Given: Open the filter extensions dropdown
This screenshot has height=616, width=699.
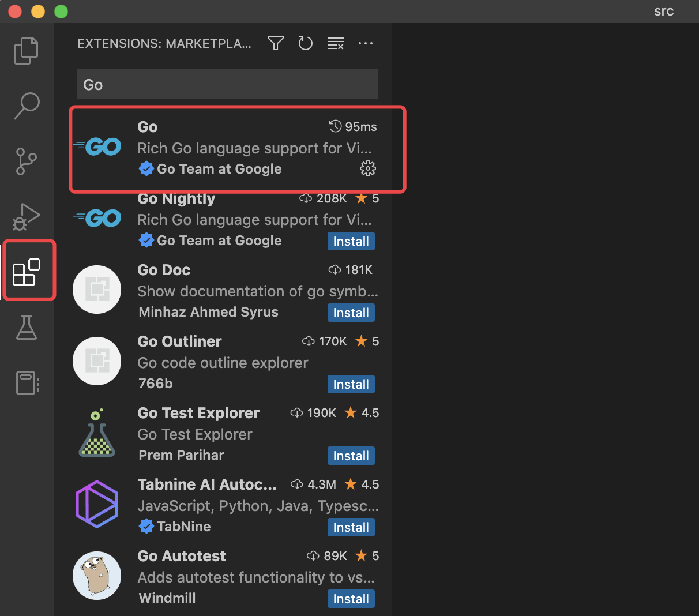Looking at the screenshot, I should (x=275, y=43).
